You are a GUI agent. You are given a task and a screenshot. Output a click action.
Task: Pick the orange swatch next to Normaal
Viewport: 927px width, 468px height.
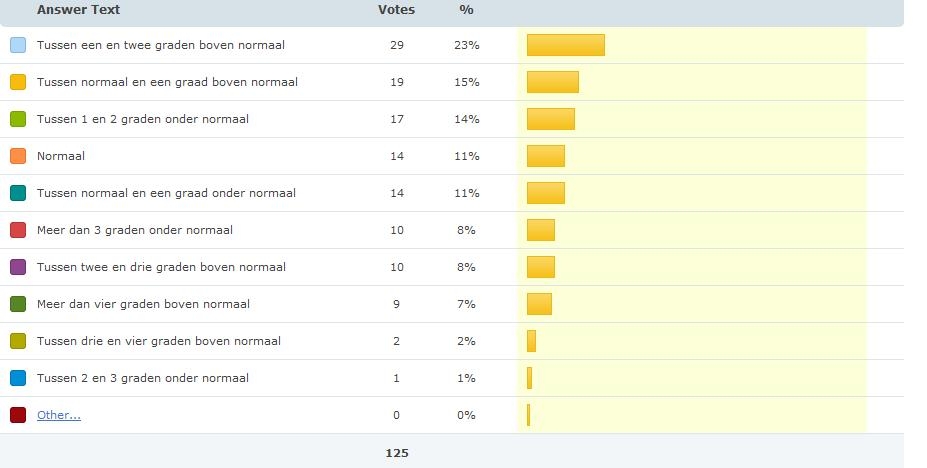(x=18, y=156)
